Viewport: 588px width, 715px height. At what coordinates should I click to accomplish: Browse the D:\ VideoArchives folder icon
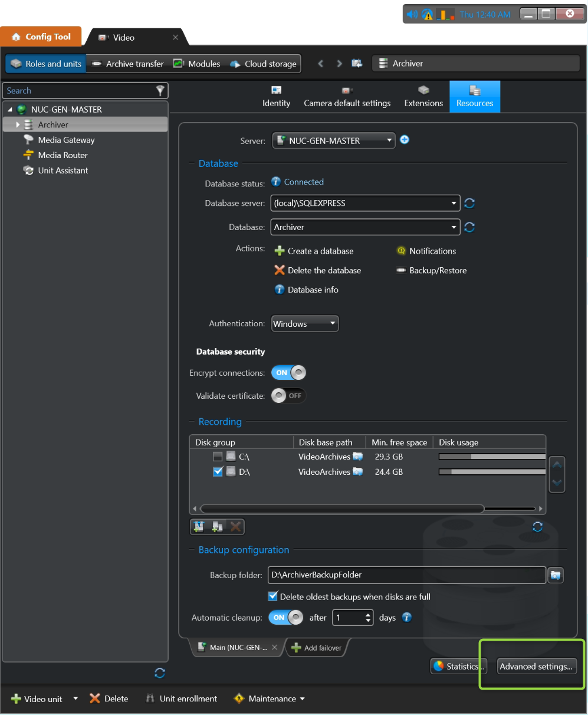357,472
